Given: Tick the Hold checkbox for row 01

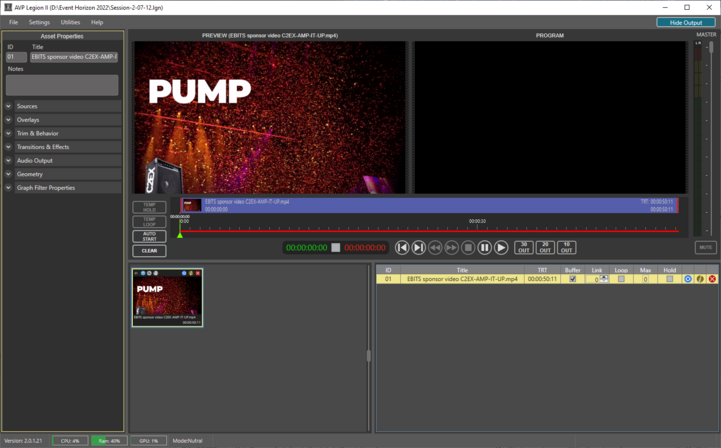Looking at the screenshot, I should coord(669,279).
